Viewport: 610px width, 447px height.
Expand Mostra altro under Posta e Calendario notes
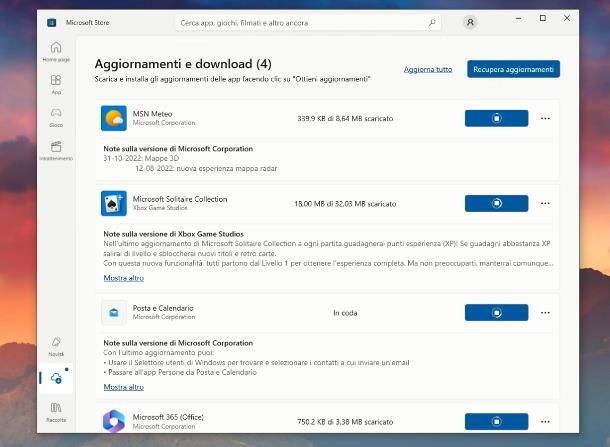(124, 387)
